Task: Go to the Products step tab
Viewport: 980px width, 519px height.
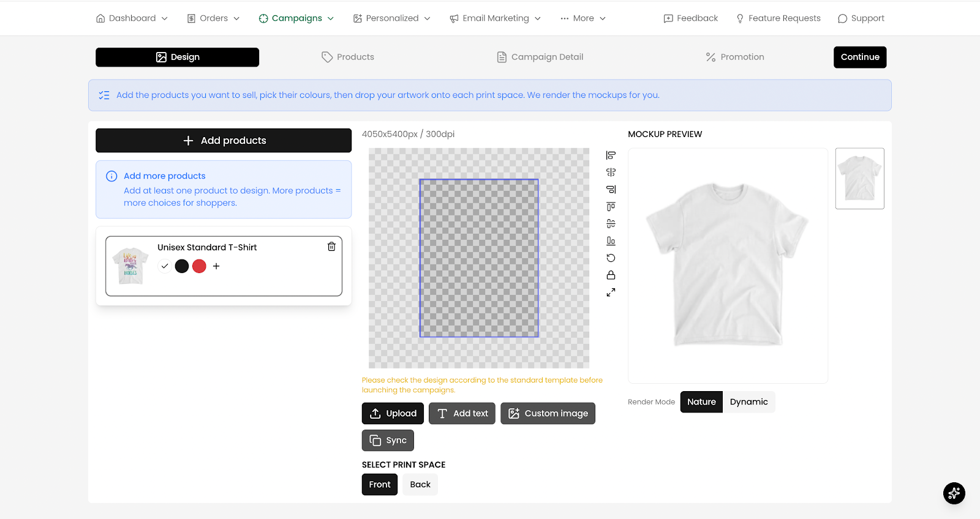Action: (x=348, y=57)
